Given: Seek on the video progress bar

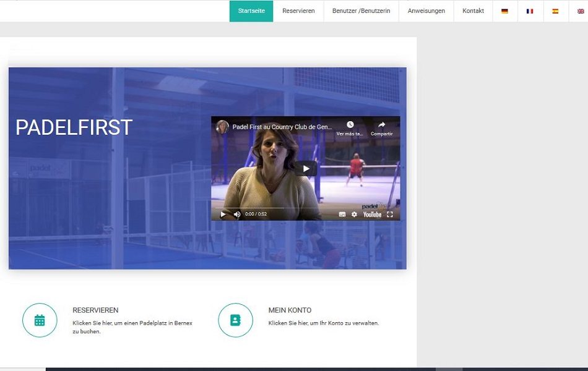Looking at the screenshot, I should click(306, 208).
